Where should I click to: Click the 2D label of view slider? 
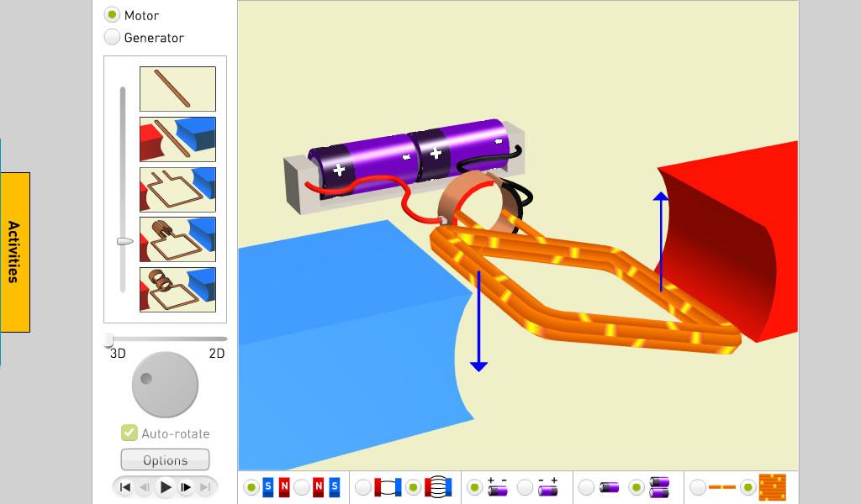click(x=217, y=353)
